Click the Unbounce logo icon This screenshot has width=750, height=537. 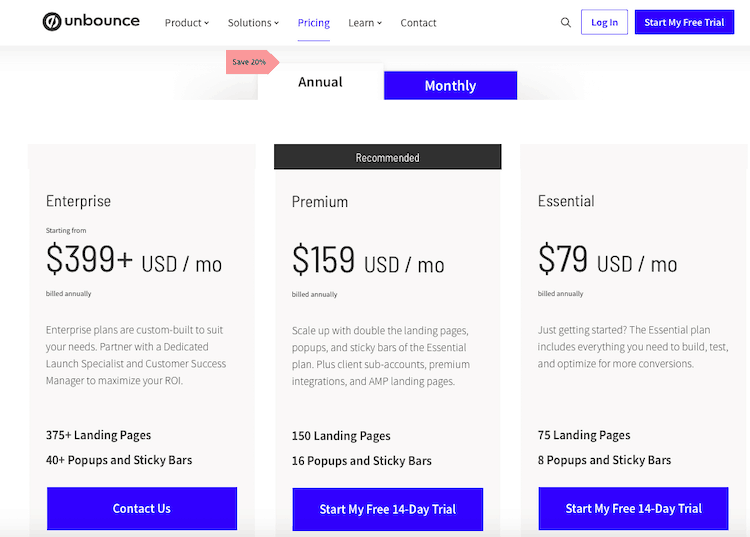tap(52, 22)
